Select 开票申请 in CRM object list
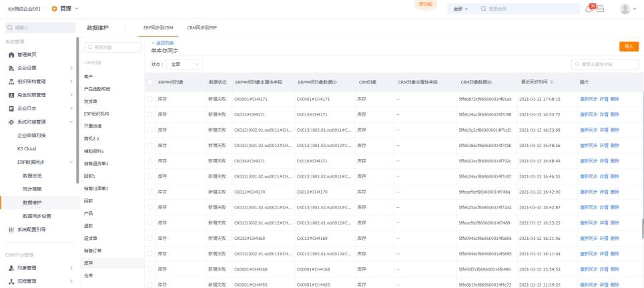 (x=93, y=126)
